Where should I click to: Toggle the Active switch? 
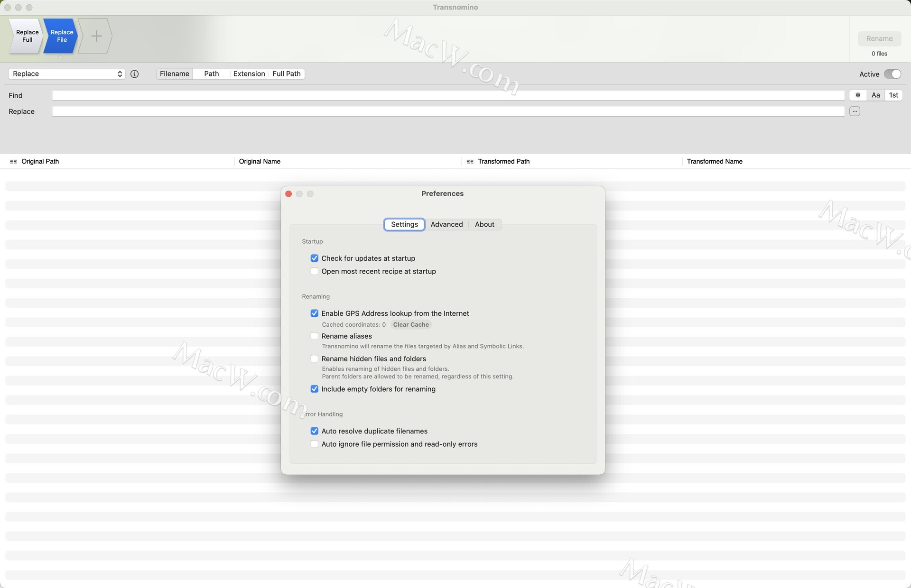892,74
